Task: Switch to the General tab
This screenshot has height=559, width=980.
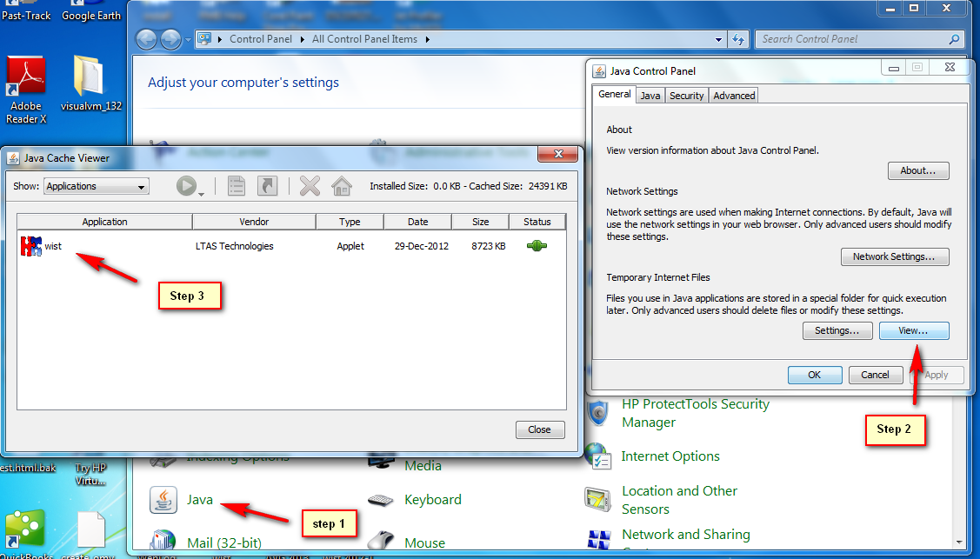Action: coord(615,94)
